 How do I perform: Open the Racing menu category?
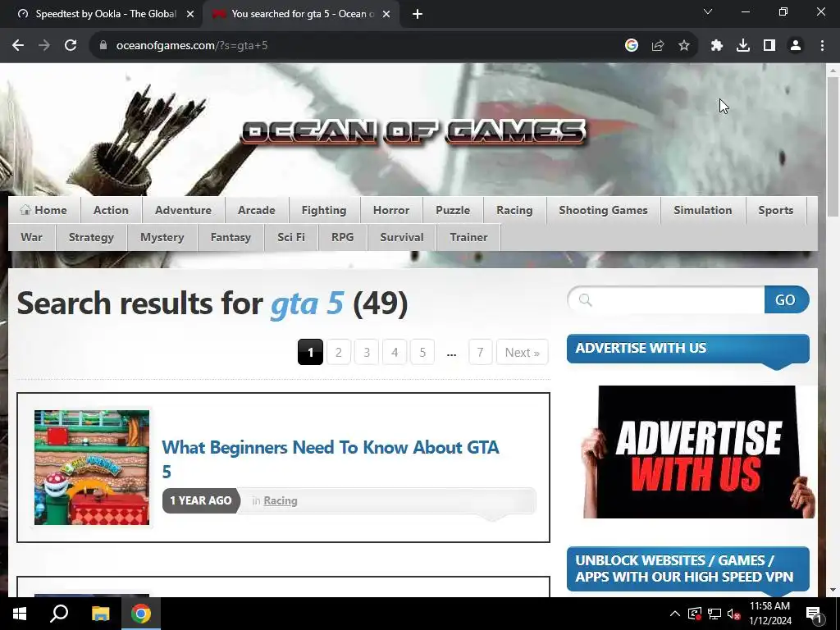pyautogui.click(x=514, y=210)
